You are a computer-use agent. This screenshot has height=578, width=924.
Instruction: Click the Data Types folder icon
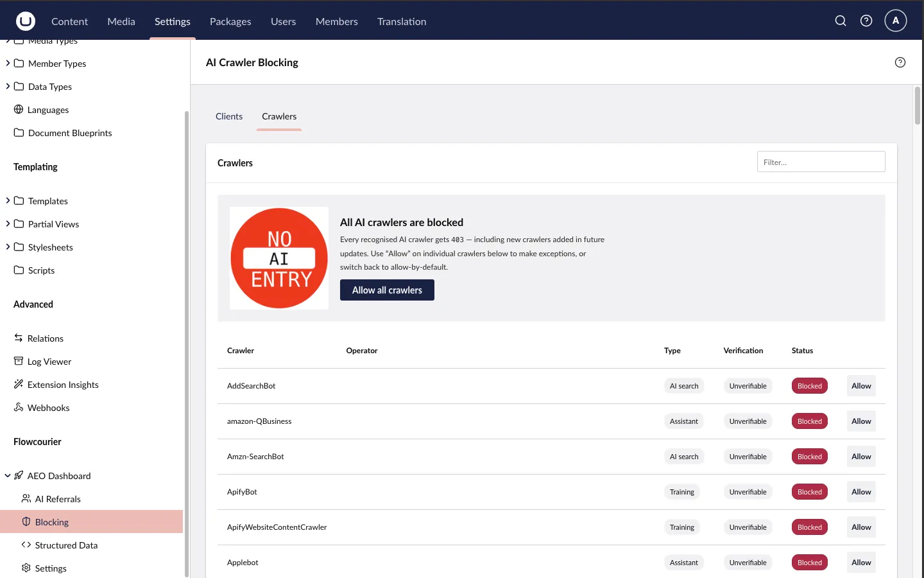click(19, 86)
